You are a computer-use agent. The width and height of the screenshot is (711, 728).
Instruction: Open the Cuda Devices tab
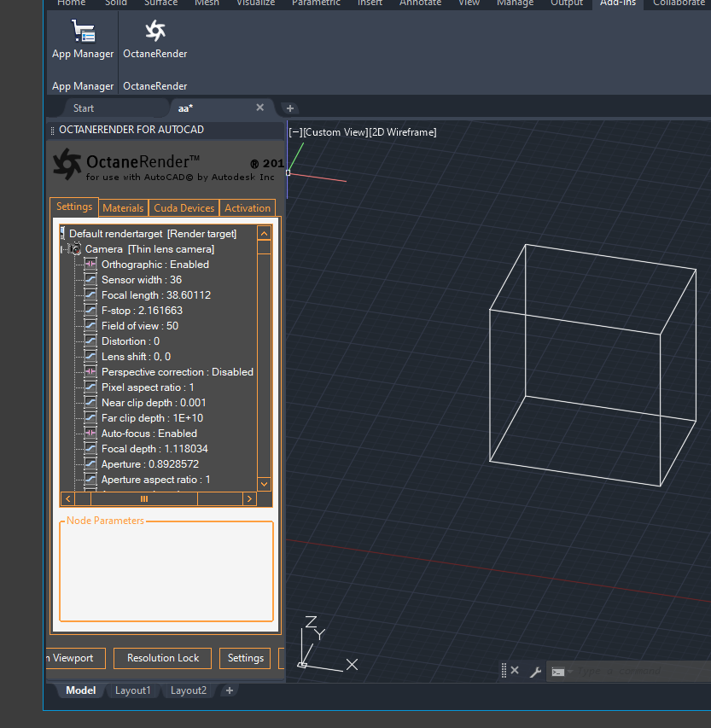point(184,208)
